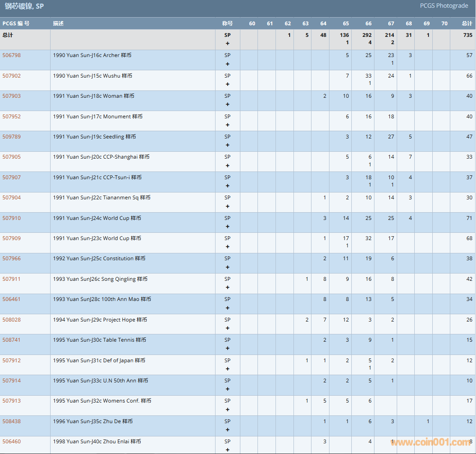Open the 507911 Song Qingling entry
This screenshot has width=476, height=454.
(12, 279)
